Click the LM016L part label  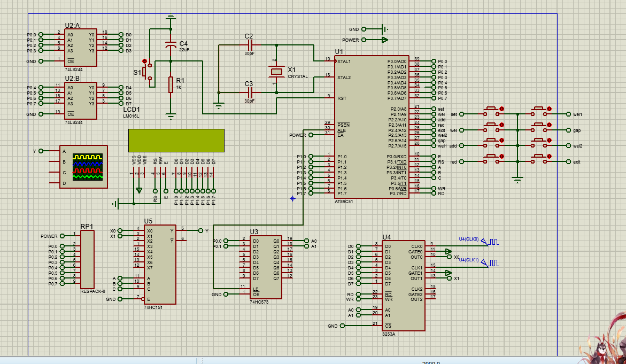pos(132,116)
